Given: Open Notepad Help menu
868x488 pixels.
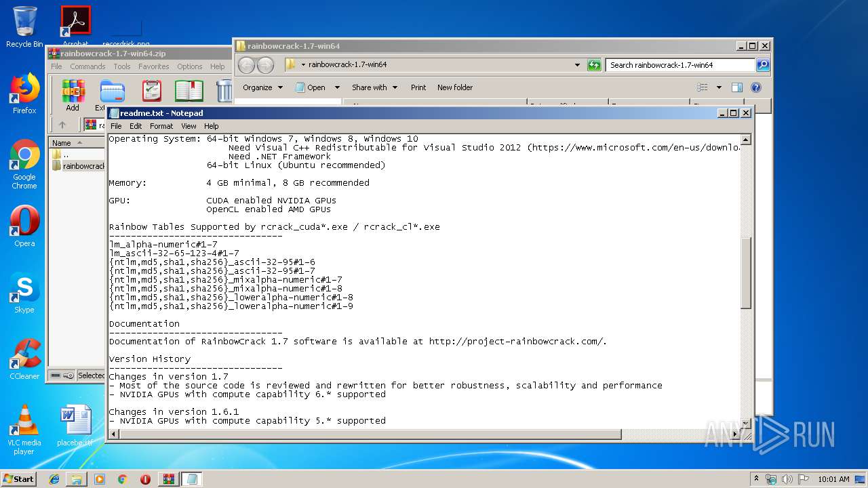Looking at the screenshot, I should coord(212,126).
